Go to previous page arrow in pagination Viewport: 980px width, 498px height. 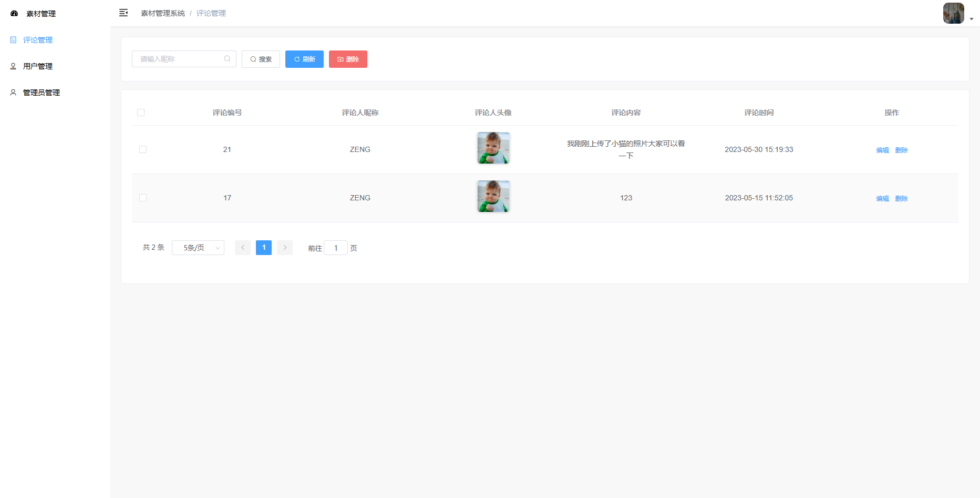243,248
